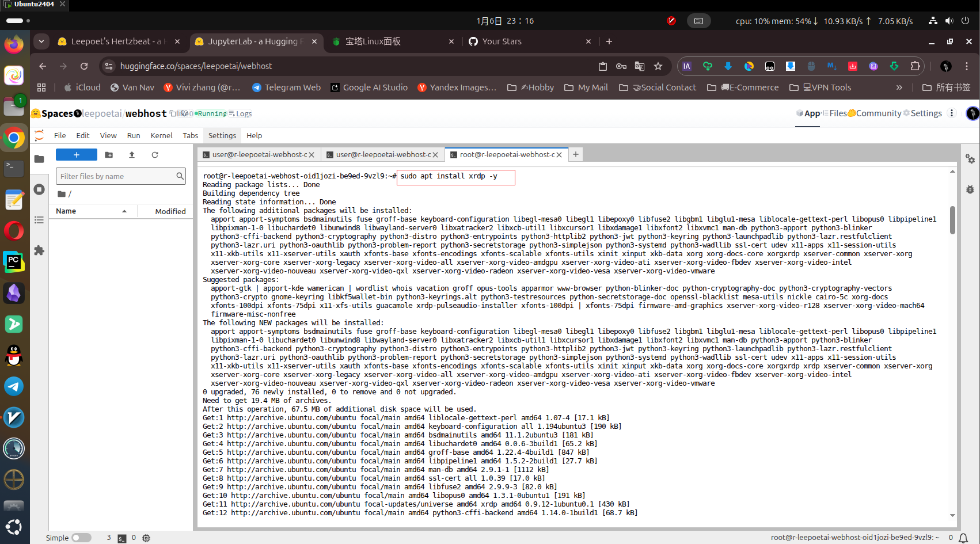Refresh the file browser list
Image resolution: width=980 pixels, height=544 pixels.
pos(155,155)
